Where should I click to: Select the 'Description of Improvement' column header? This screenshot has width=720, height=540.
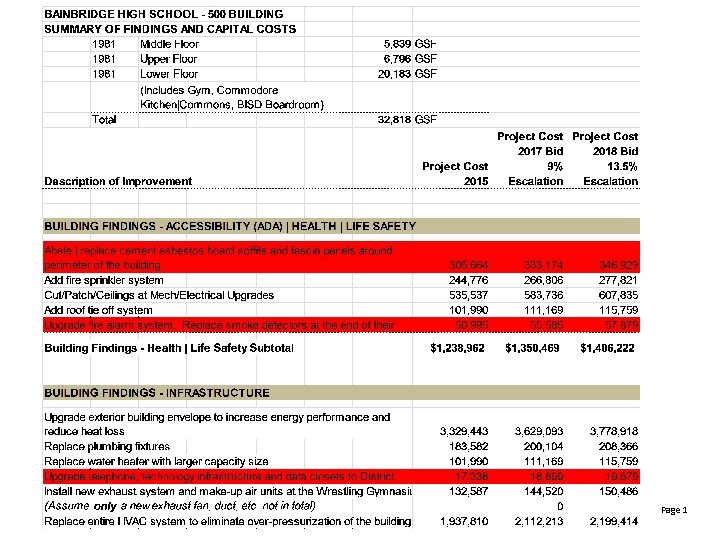point(118,181)
